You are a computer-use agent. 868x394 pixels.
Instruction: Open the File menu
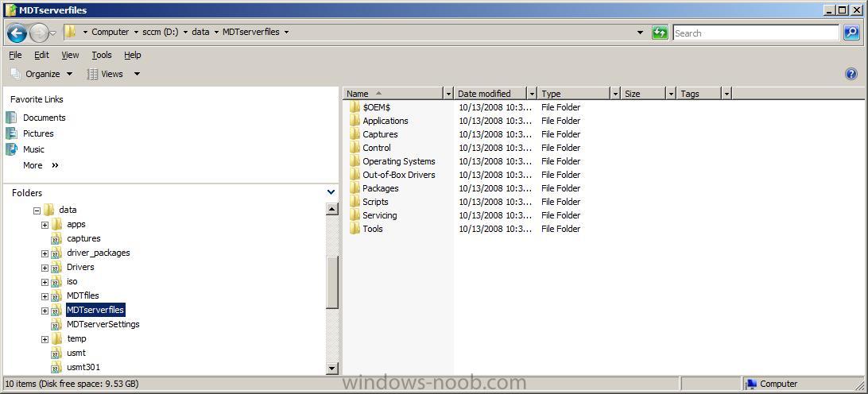point(16,55)
